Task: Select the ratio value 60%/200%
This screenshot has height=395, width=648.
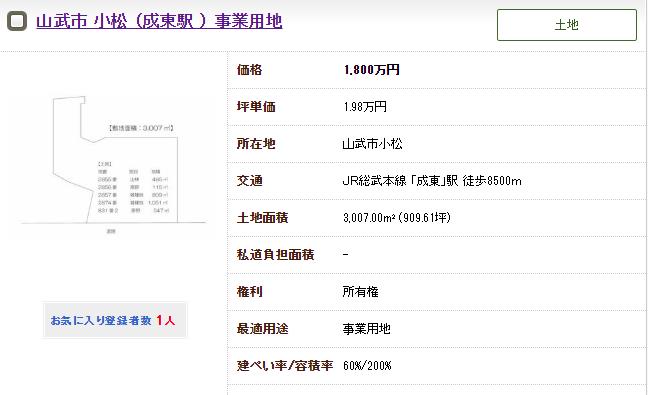Action: point(367,366)
